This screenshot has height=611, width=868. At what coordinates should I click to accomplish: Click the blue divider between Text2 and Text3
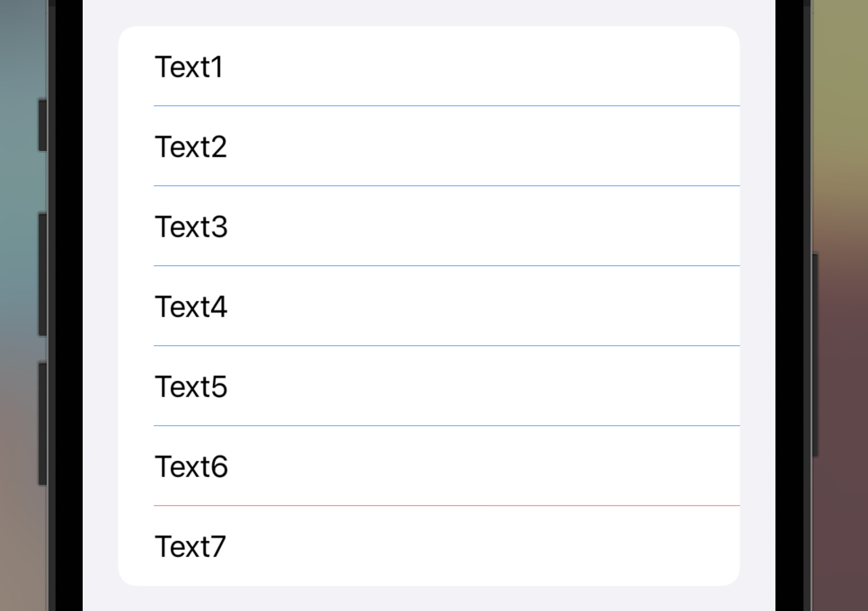click(x=447, y=185)
